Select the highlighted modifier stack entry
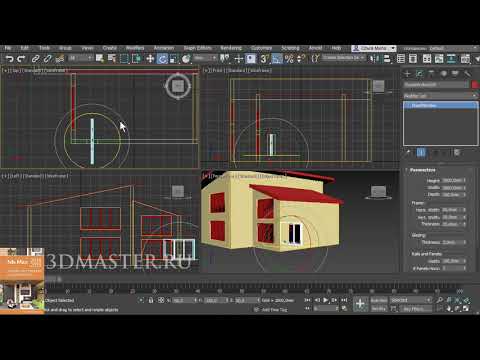Viewport: 480px width, 360px height. pos(441,106)
